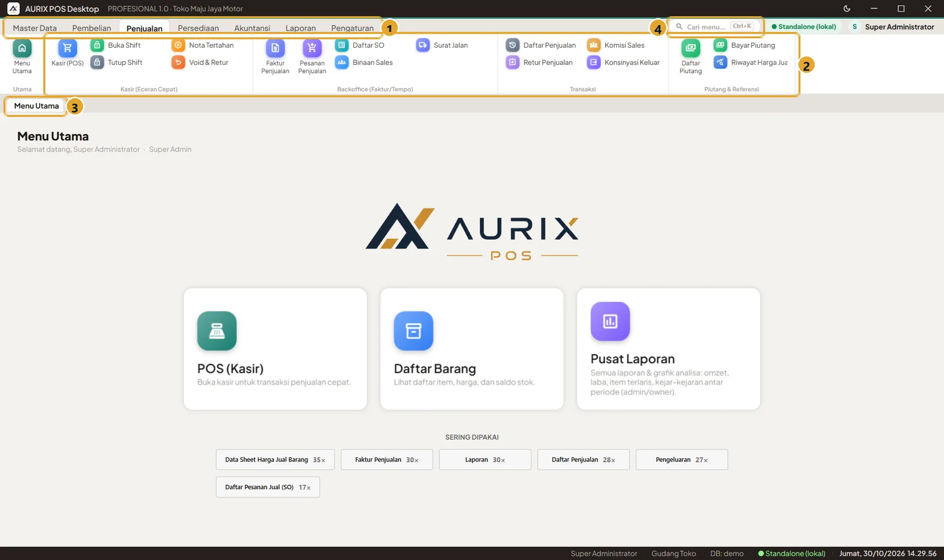Click Gudang Toko in the status bar
Screen dimensions: 944x560
(674, 554)
